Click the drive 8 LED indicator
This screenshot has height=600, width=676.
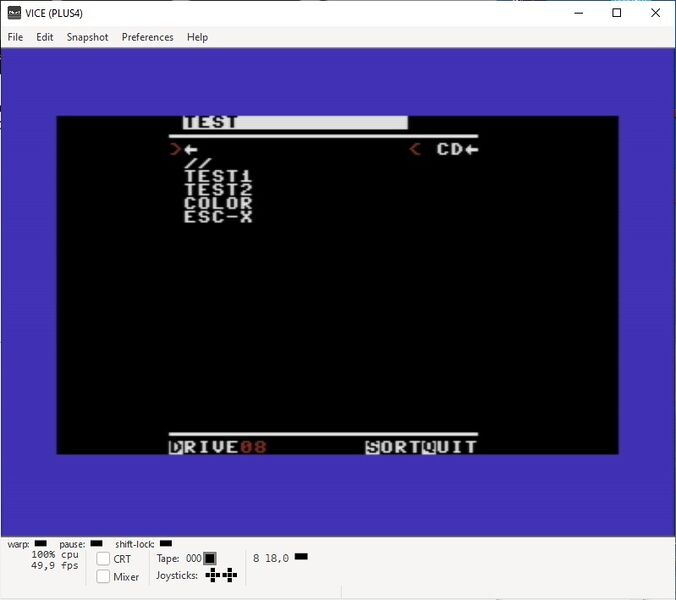301,557
